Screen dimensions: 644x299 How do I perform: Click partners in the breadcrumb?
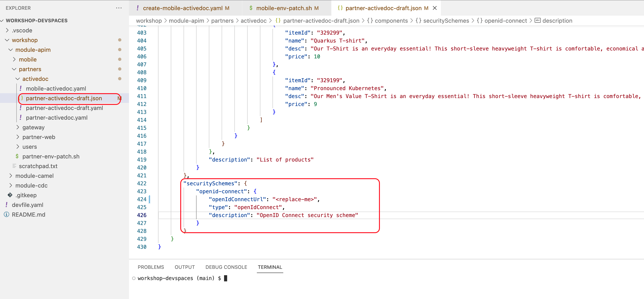(x=222, y=20)
